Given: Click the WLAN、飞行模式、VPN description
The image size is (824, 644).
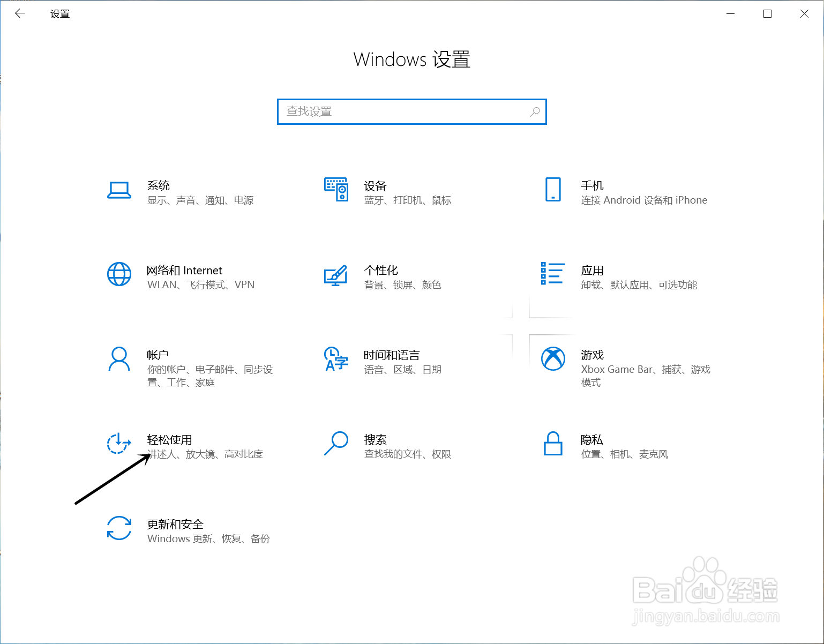Looking at the screenshot, I should click(x=201, y=285).
